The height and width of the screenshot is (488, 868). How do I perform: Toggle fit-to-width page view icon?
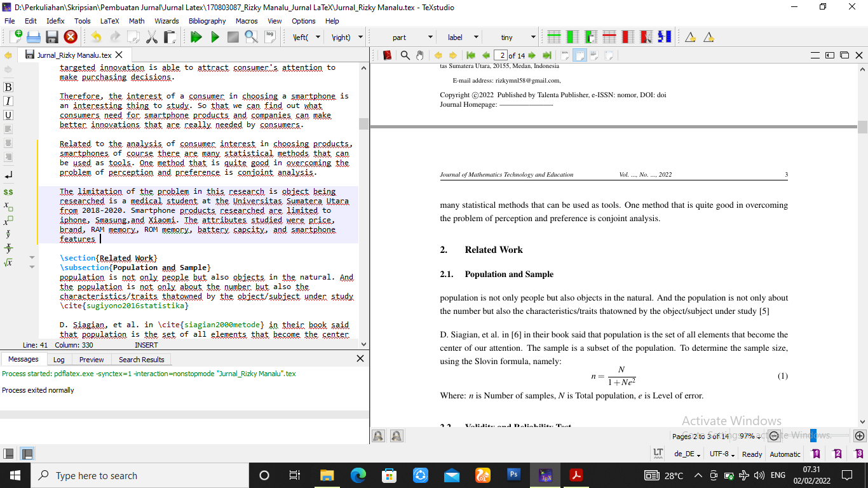pos(580,55)
